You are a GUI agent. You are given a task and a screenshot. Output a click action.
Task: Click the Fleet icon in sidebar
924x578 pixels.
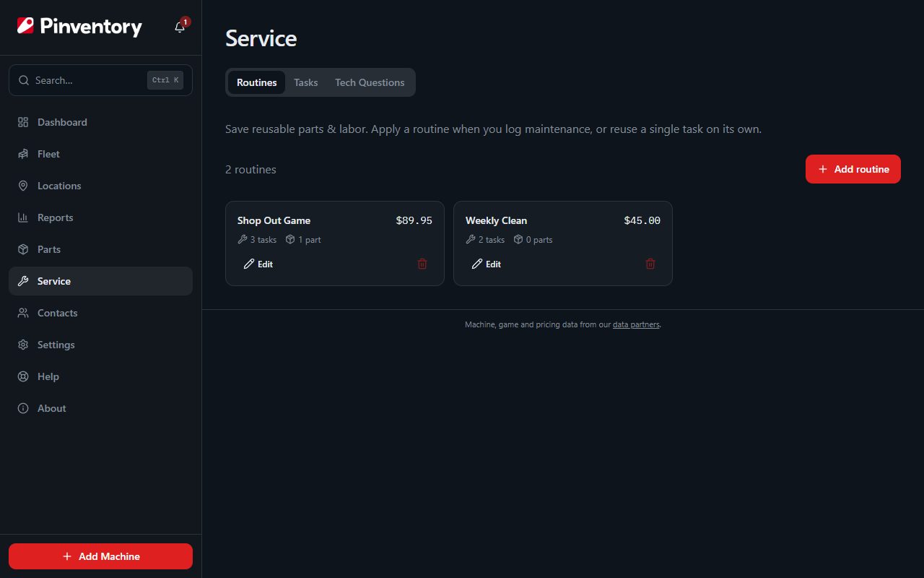pos(23,154)
